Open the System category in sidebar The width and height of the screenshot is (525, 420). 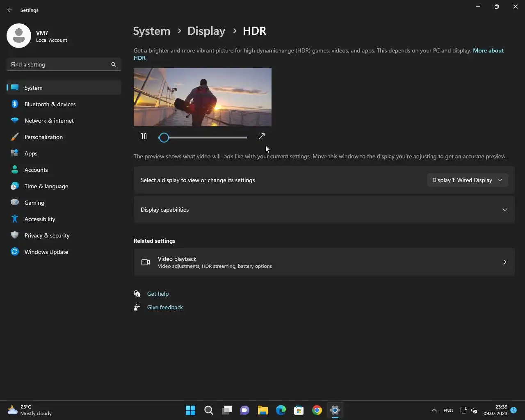point(64,88)
